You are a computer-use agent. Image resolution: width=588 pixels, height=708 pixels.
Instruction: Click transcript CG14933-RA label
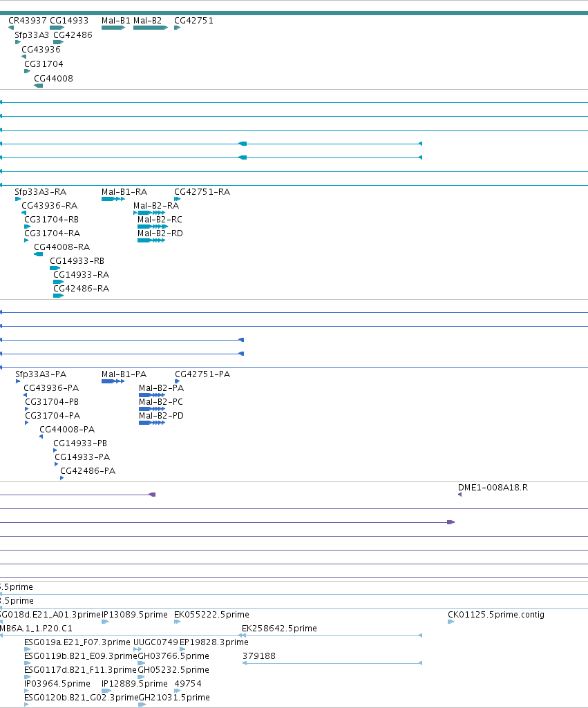82,275
